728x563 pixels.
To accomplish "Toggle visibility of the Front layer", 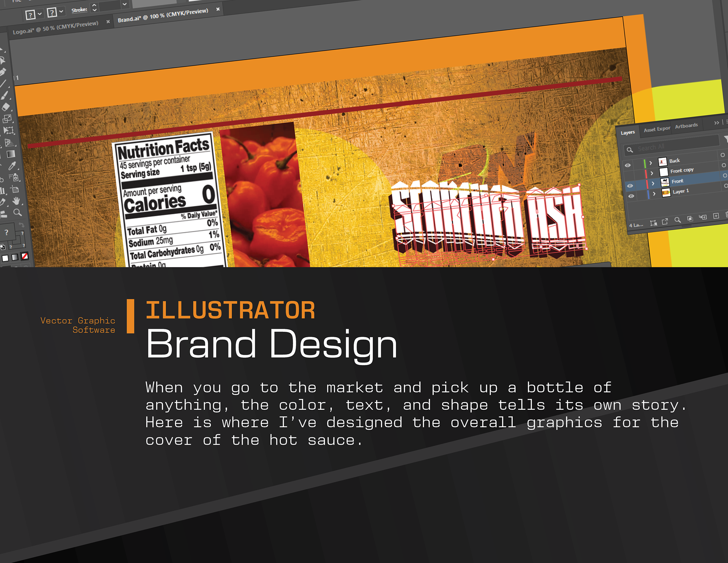I will pos(630,186).
